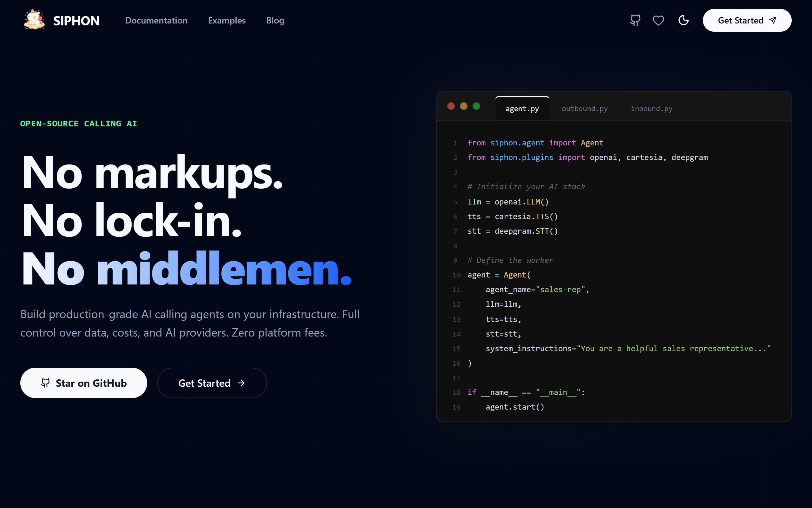
Task: Click the green dot in code window
Action: pos(476,106)
